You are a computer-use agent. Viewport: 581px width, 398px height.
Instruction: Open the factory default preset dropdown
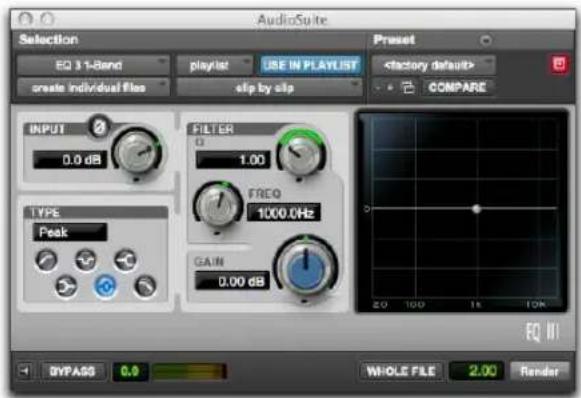[433, 66]
